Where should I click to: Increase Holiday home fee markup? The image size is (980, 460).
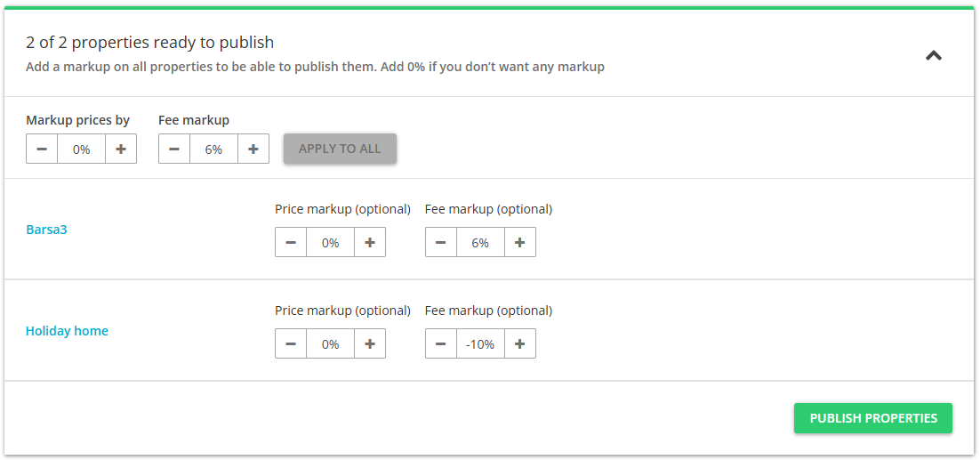[520, 343]
